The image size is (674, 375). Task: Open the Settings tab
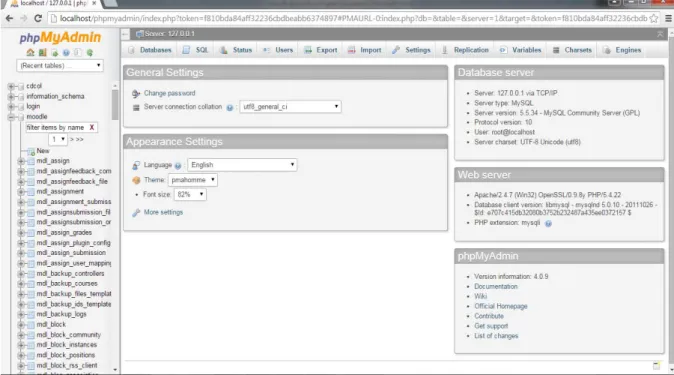pyautogui.click(x=411, y=50)
